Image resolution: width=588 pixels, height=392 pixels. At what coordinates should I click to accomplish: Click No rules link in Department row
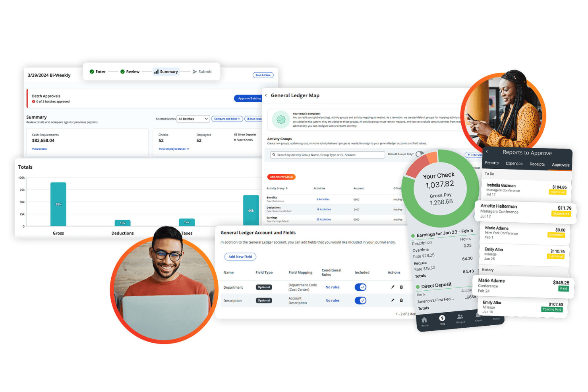tap(333, 287)
